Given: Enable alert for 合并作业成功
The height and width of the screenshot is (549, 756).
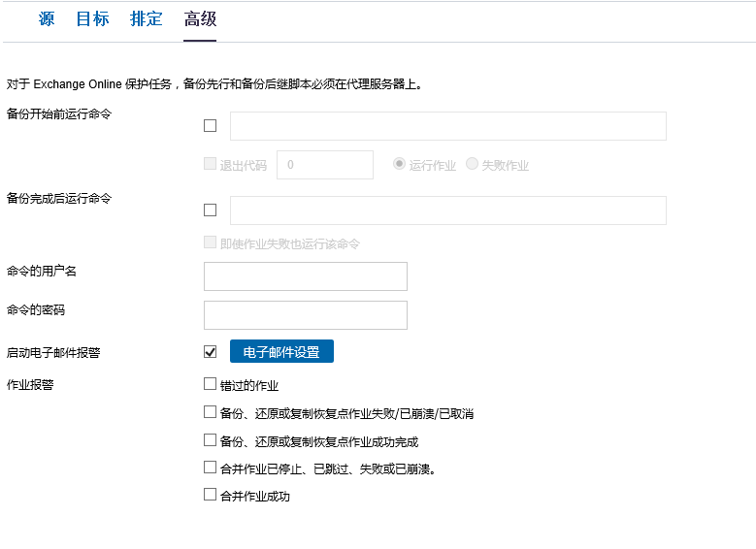Looking at the screenshot, I should coord(211,495).
